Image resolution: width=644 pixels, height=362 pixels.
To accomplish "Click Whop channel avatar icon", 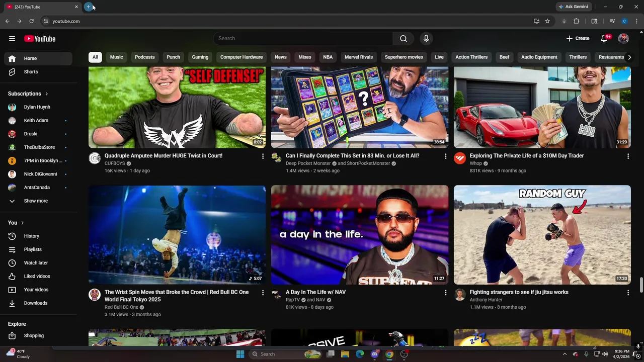I will (x=460, y=159).
